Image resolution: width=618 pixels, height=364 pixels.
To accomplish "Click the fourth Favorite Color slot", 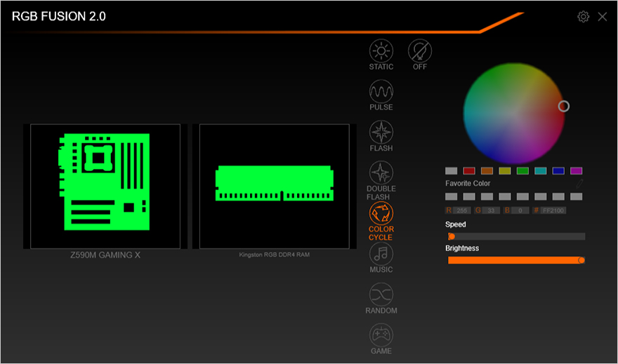I will pyautogui.click(x=505, y=196).
